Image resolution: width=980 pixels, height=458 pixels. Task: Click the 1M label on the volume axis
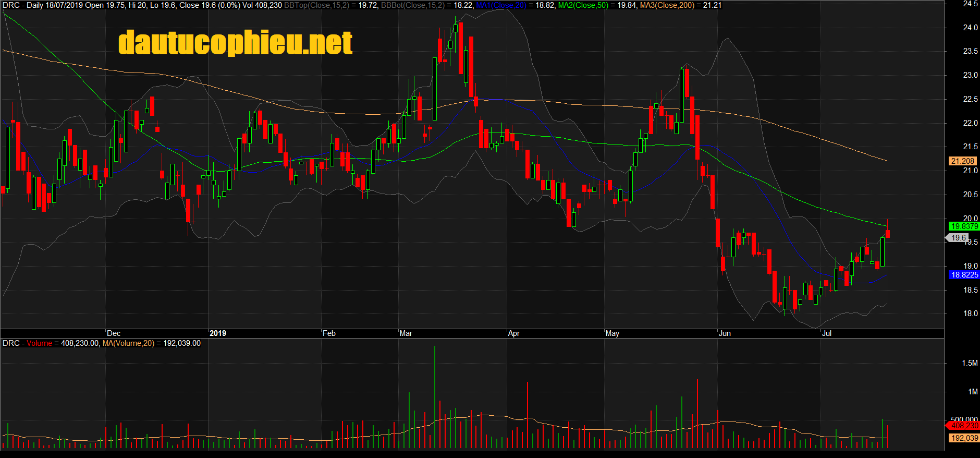coord(973,392)
